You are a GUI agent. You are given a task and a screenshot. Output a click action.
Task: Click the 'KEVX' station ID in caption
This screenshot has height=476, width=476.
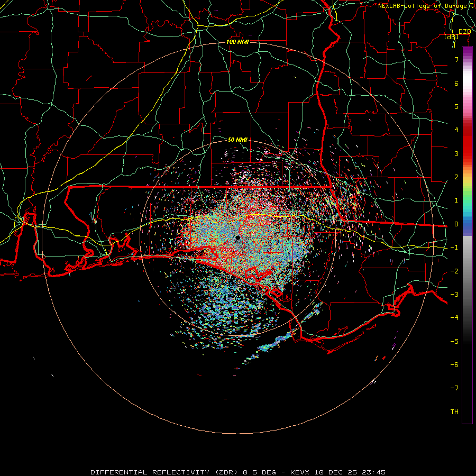tap(300, 472)
